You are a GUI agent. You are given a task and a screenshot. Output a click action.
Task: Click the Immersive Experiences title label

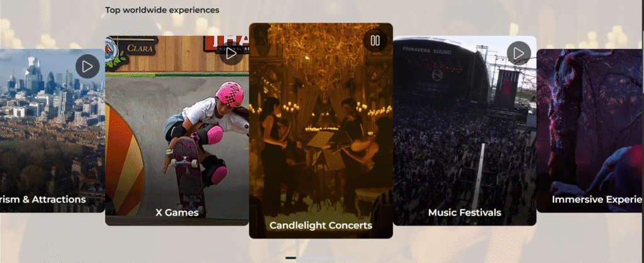[597, 199]
